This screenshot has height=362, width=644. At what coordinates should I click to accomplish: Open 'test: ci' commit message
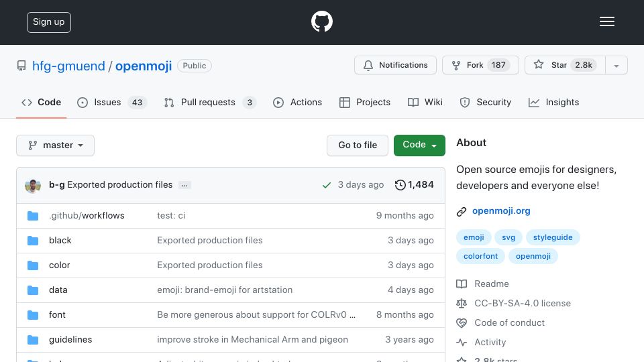(171, 215)
